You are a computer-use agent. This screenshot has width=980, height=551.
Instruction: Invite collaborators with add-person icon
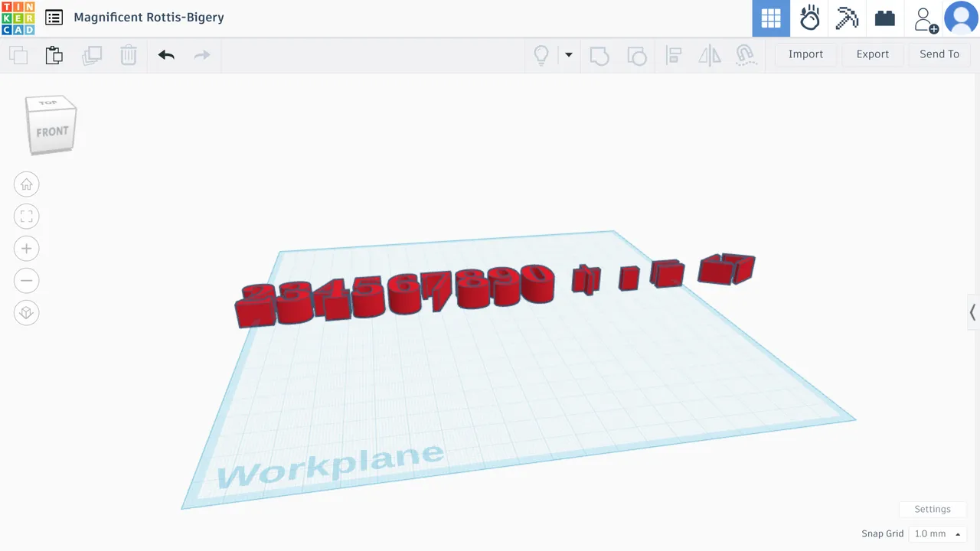[926, 20]
